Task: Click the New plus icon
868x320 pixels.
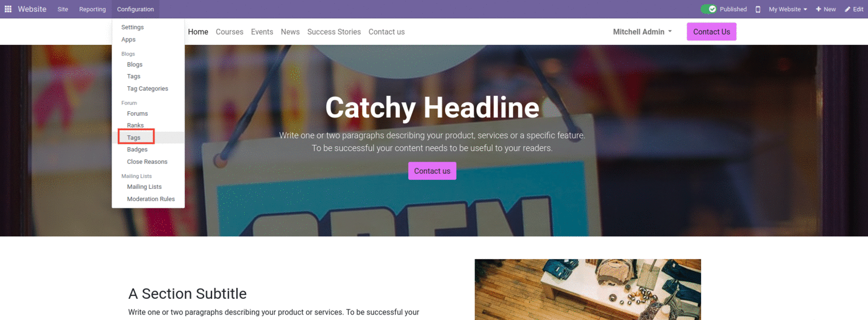Action: tap(818, 9)
